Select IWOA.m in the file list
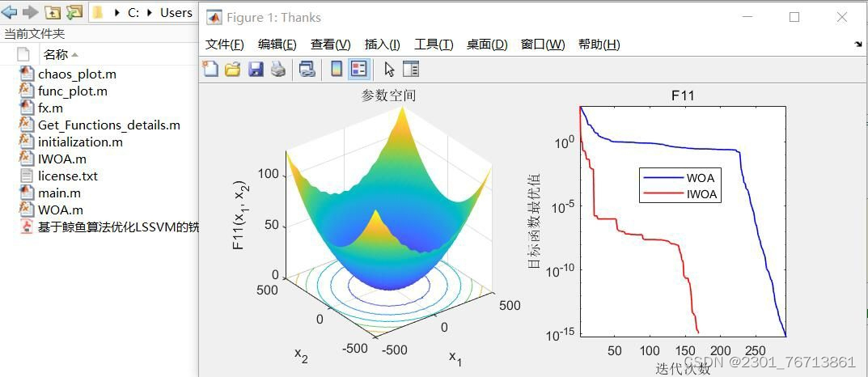Viewport: 868px width, 377px height. [x=62, y=159]
